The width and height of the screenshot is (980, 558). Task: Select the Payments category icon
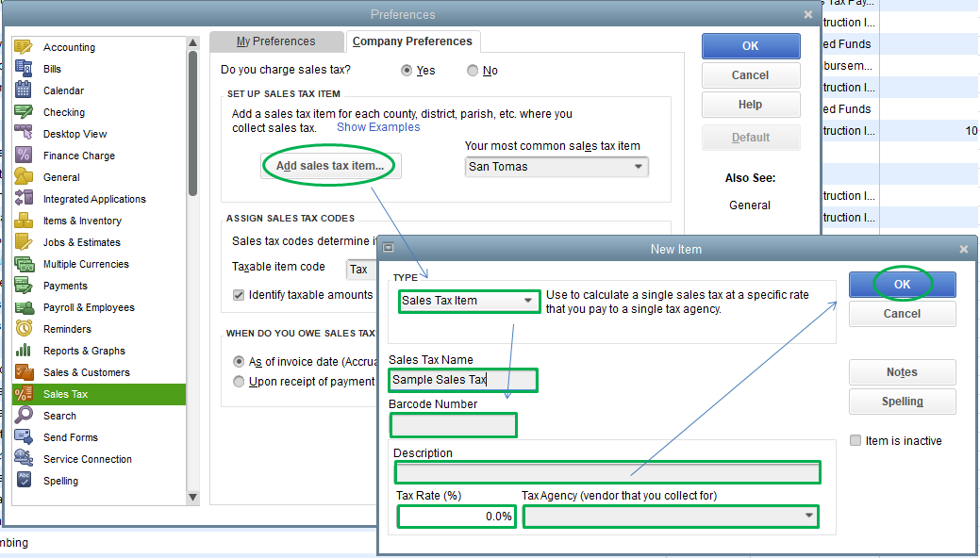pos(24,285)
